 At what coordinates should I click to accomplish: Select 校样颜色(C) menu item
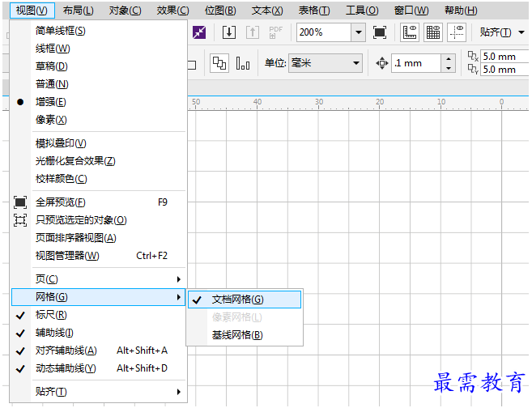tap(99, 179)
